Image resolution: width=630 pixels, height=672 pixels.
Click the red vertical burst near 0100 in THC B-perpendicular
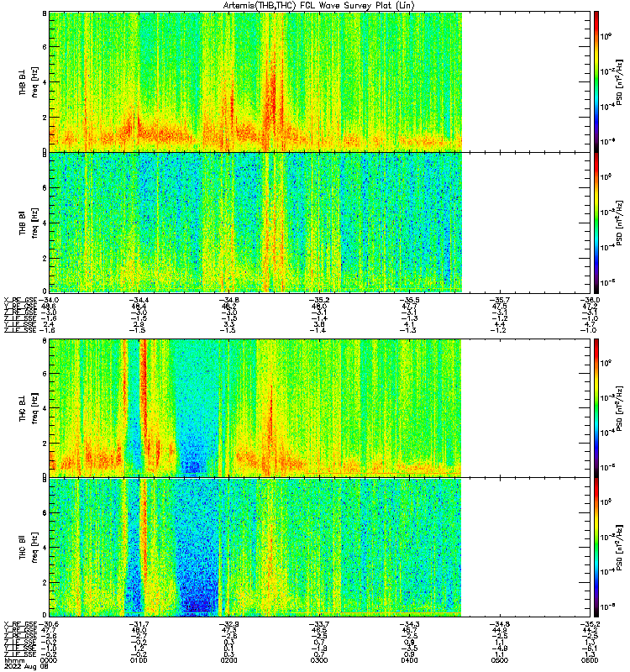144,386
